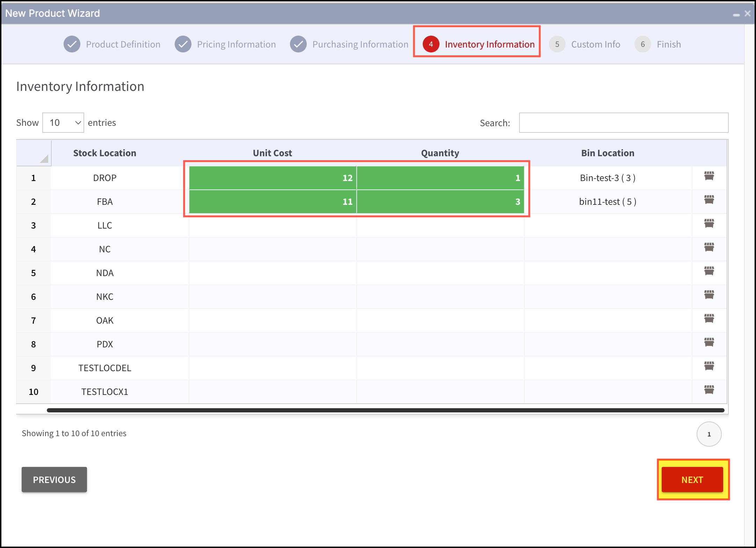Open the Show entries dropdown
756x548 pixels.
coord(63,123)
